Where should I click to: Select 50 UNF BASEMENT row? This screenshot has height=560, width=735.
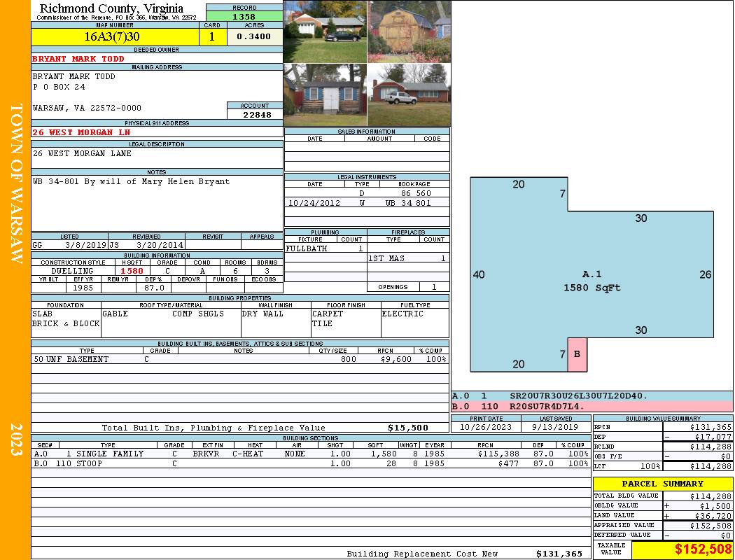pyautogui.click(x=240, y=359)
